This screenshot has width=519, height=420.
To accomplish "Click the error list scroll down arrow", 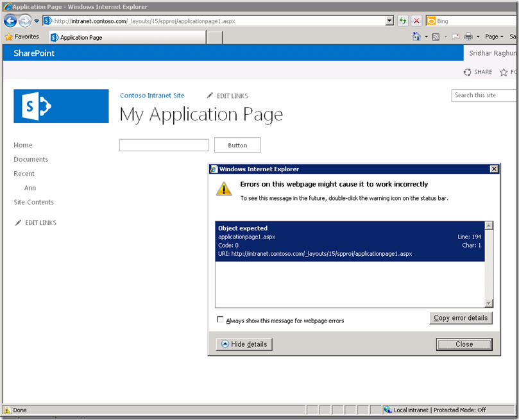I will (489, 303).
